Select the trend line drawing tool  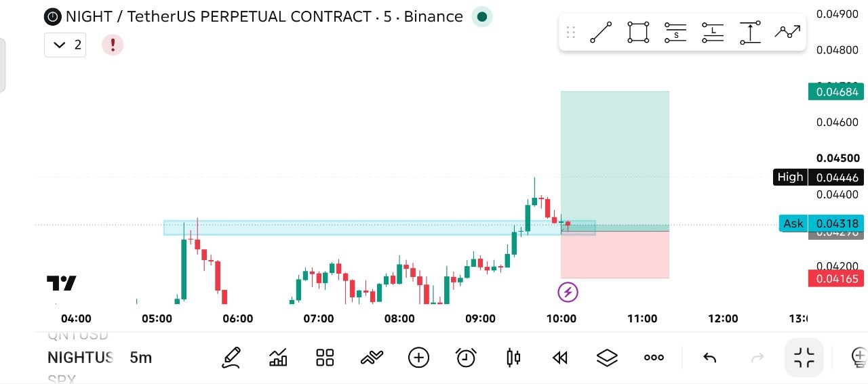coord(601,32)
